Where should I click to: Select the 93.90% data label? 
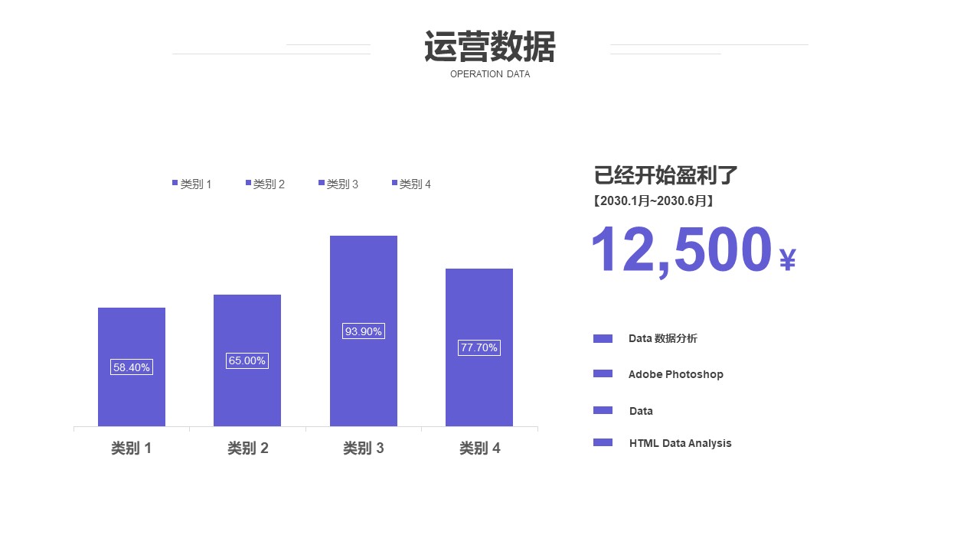click(x=364, y=331)
